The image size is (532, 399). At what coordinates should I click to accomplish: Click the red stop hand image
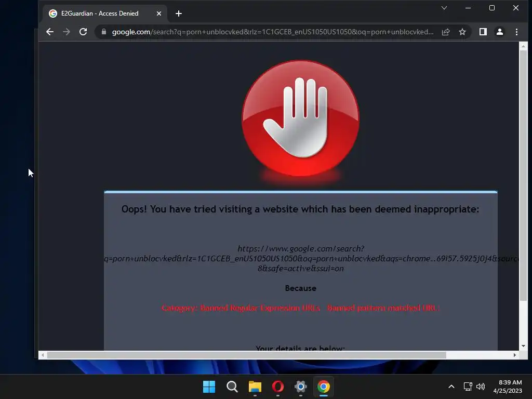click(x=300, y=118)
